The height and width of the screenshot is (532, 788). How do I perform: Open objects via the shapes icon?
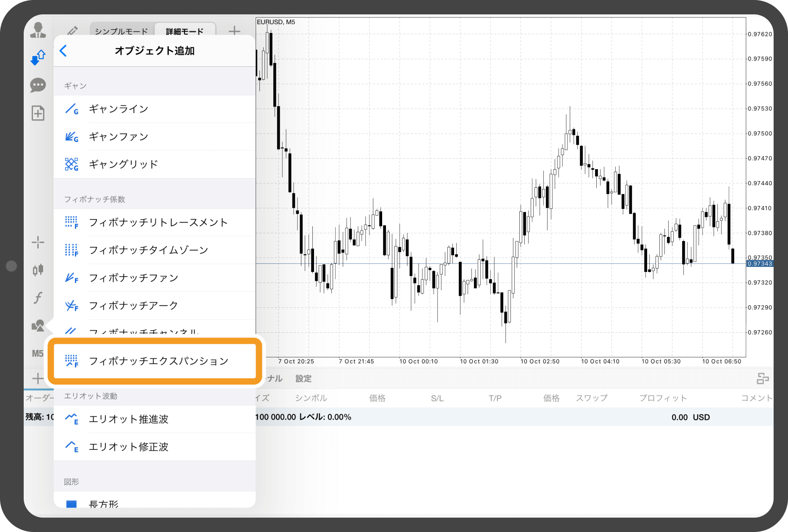38,325
